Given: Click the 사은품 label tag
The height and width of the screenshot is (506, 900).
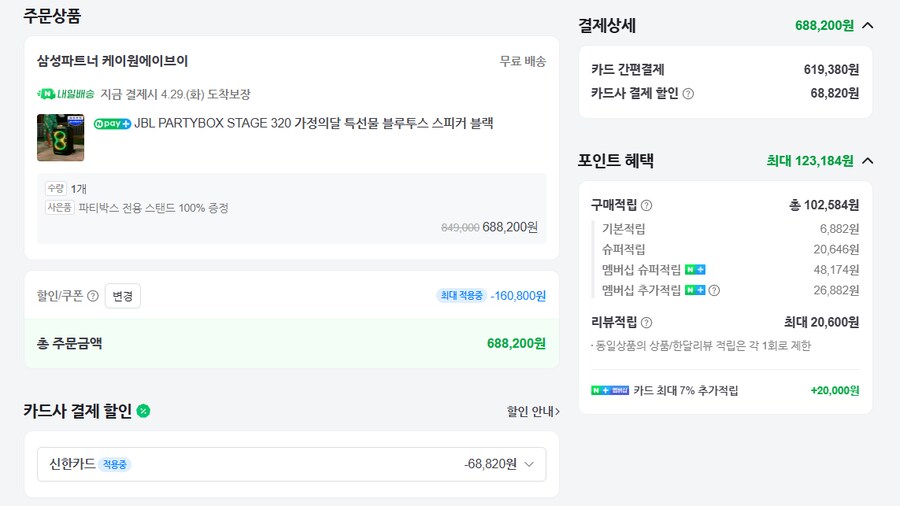Looking at the screenshot, I should [60, 207].
